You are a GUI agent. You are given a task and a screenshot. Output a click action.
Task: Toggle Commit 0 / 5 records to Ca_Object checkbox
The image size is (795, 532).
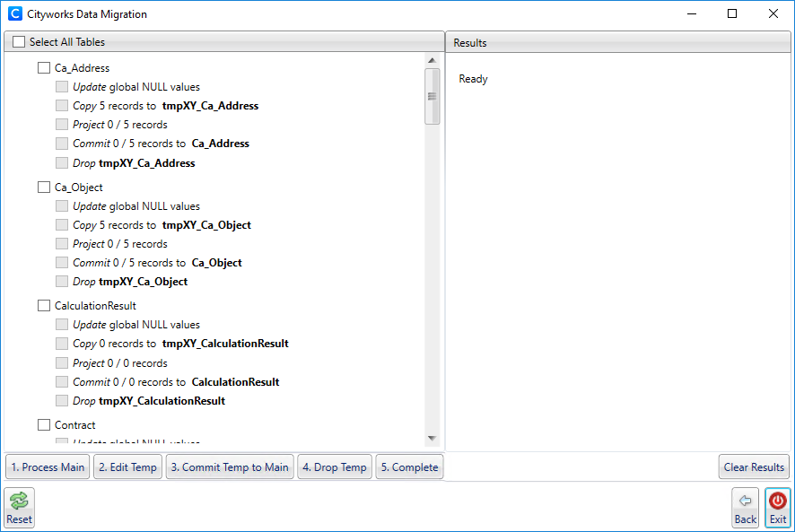pyautogui.click(x=62, y=262)
